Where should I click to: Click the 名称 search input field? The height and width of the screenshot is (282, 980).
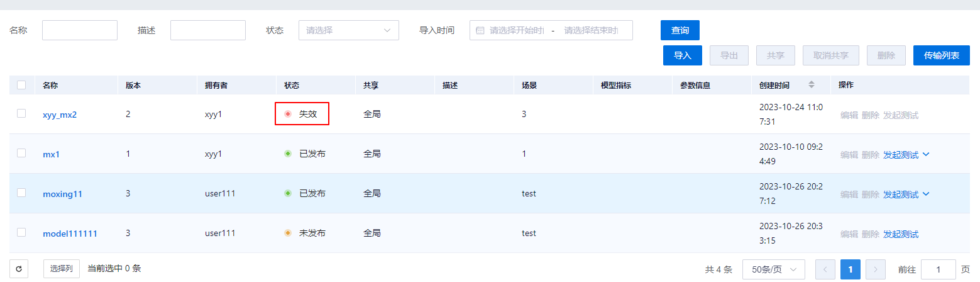coord(80,30)
